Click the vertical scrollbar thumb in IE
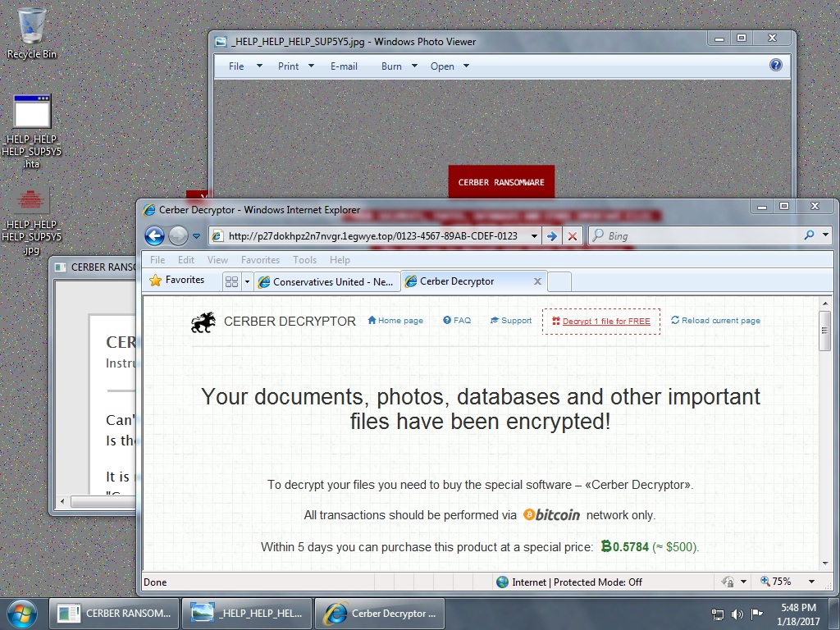Image resolution: width=840 pixels, height=630 pixels. point(825,330)
